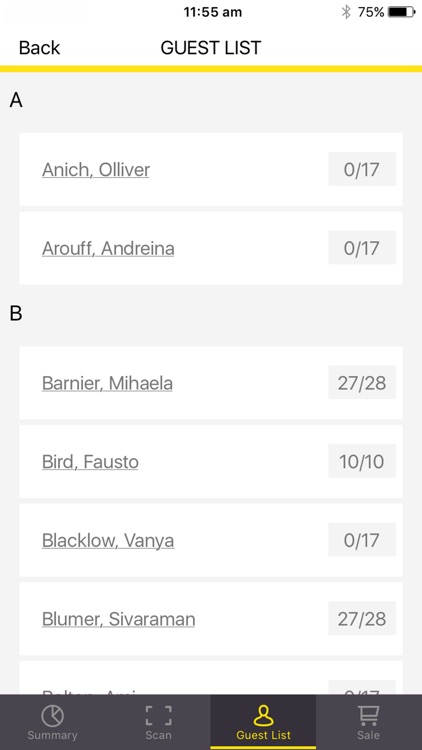Select the Guest List person icon
Viewport: 422px width, 750px height.
pyautogui.click(x=263, y=716)
